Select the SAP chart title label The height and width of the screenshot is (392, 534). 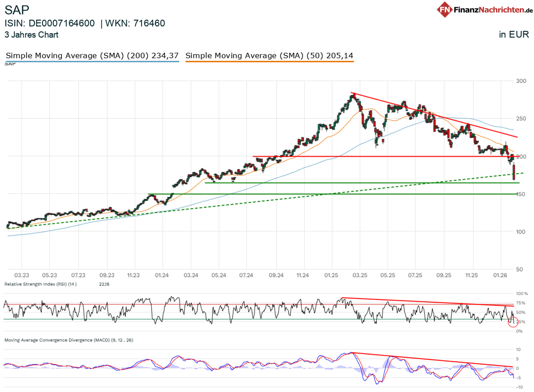[x=16, y=9]
